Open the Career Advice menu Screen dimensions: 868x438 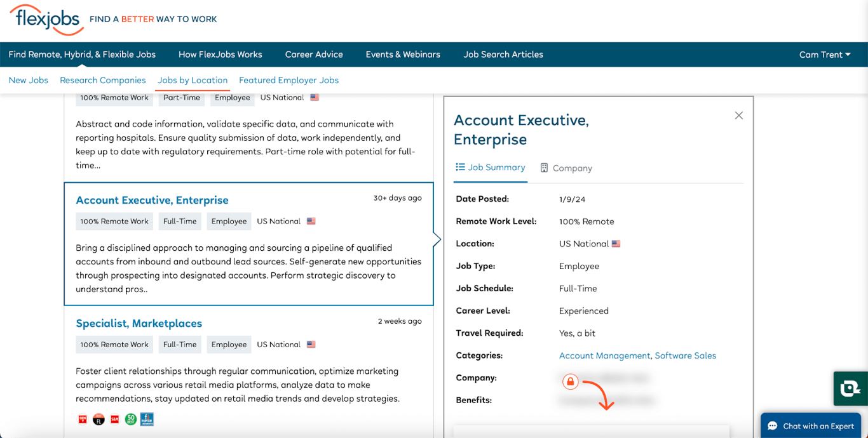coord(314,55)
